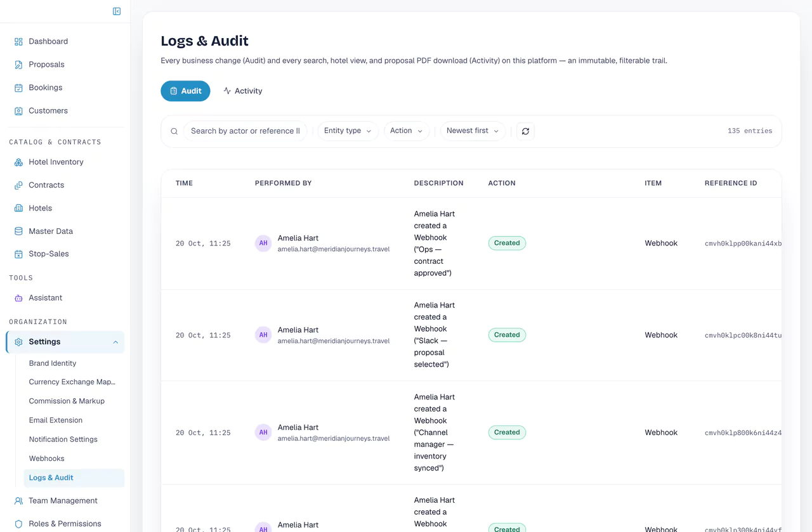The image size is (812, 532).
Task: Collapse the sidebar with the panel icon
Action: tap(117, 11)
